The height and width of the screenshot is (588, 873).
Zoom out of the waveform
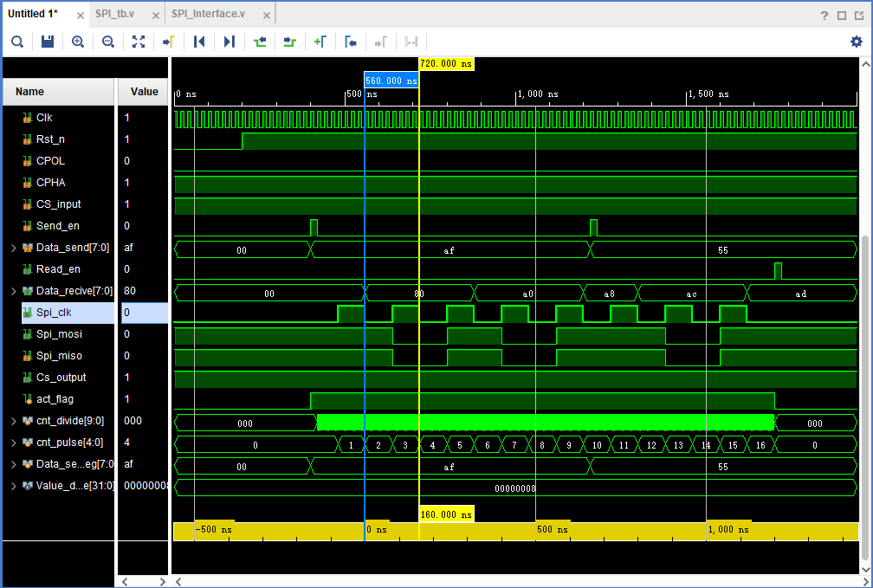pos(108,42)
